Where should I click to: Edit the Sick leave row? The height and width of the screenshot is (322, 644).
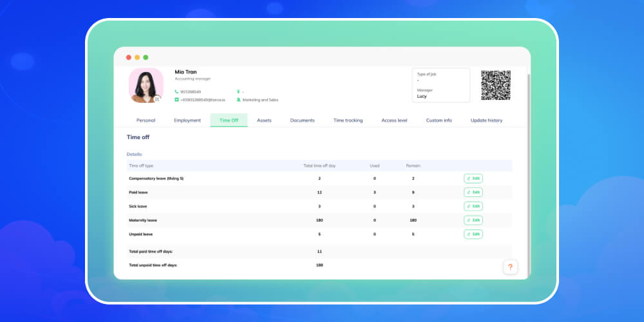coord(473,206)
